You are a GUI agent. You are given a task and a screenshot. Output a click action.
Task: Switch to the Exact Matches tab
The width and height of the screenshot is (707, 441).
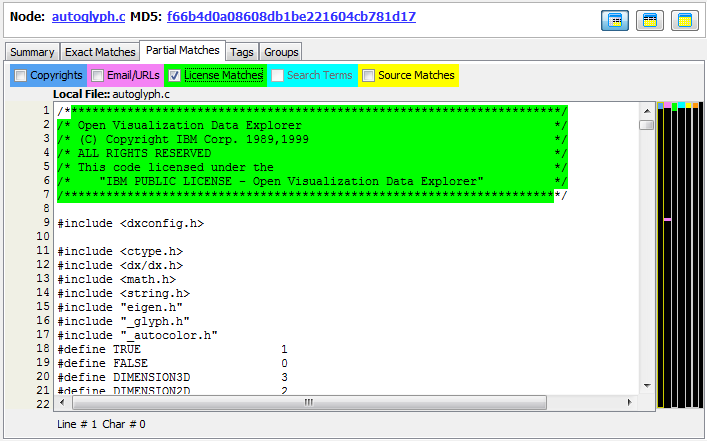coord(99,52)
